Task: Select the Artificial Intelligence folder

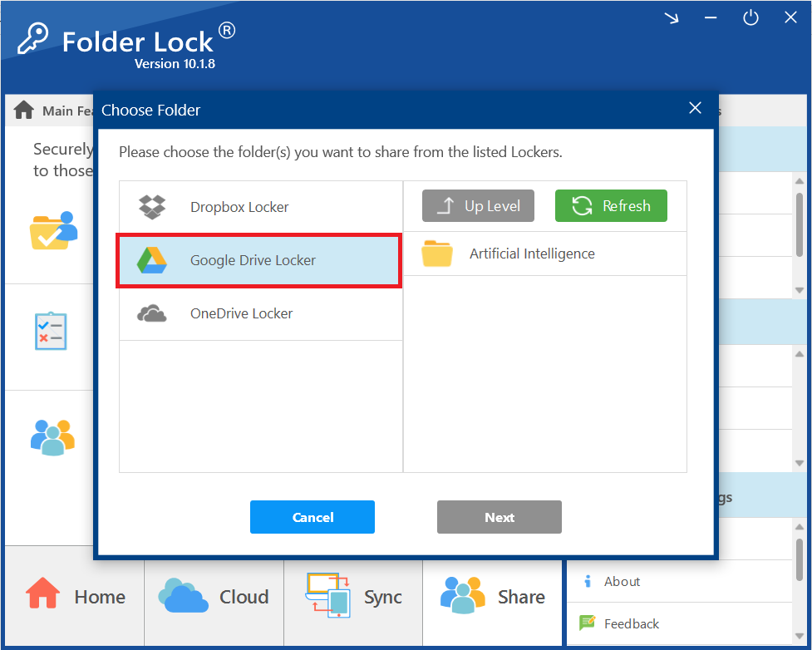Action: coord(544,254)
